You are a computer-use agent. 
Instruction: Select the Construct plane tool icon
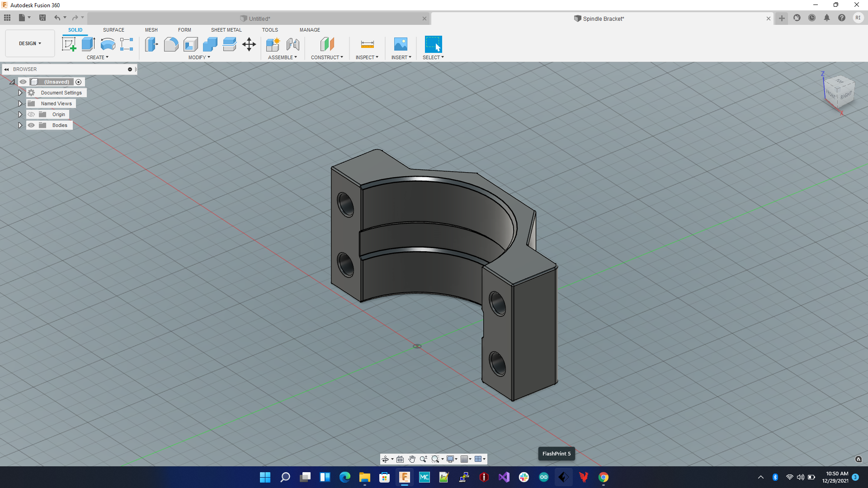click(327, 44)
